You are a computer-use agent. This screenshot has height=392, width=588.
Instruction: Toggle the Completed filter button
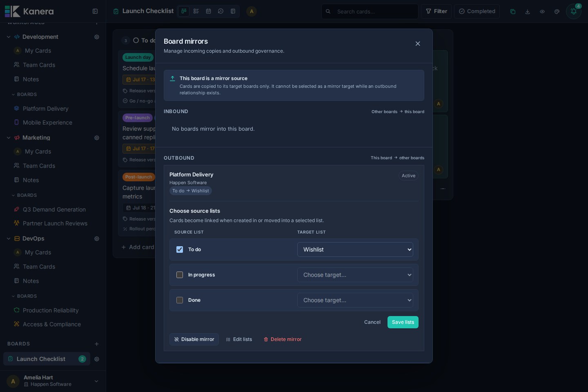[477, 11]
